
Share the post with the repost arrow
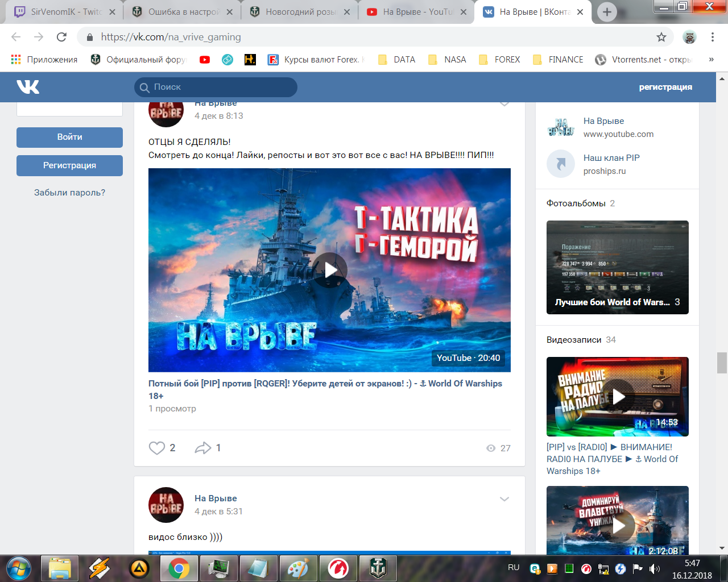(x=203, y=448)
